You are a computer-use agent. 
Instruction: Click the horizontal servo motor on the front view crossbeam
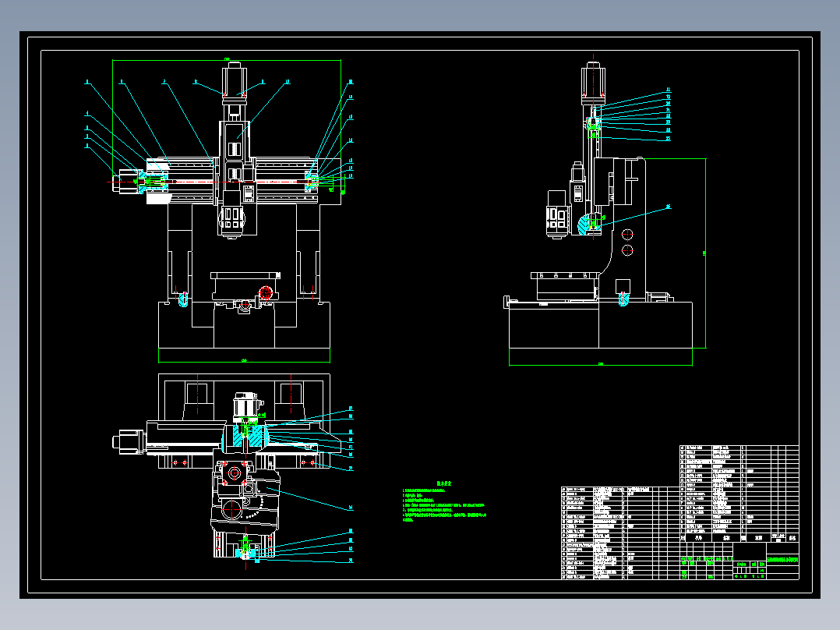(x=126, y=181)
